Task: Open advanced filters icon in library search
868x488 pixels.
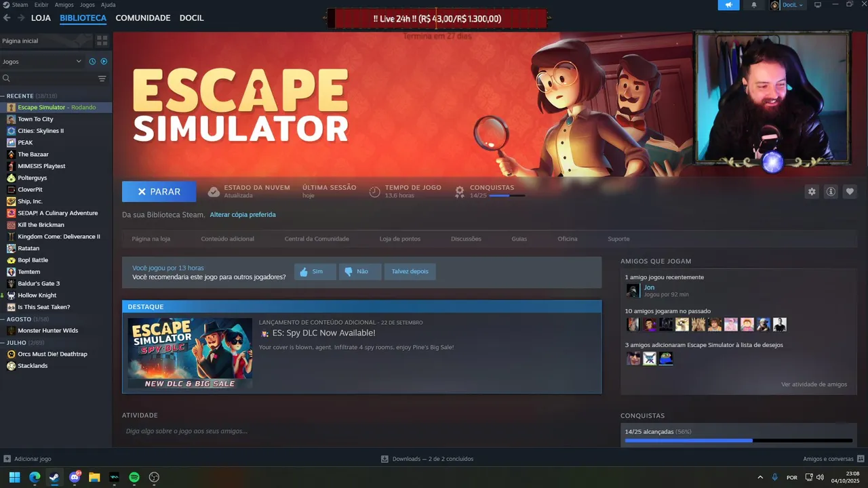Action: pos(102,79)
